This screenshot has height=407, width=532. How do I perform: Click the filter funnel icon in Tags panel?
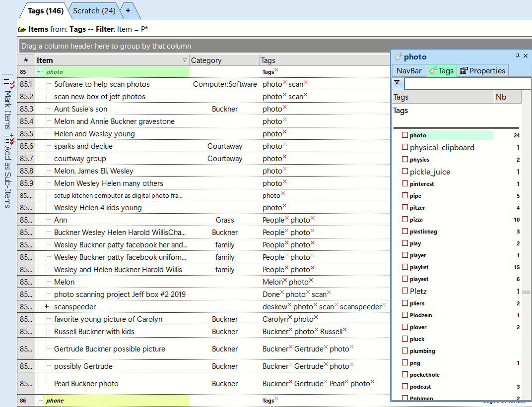click(398, 83)
